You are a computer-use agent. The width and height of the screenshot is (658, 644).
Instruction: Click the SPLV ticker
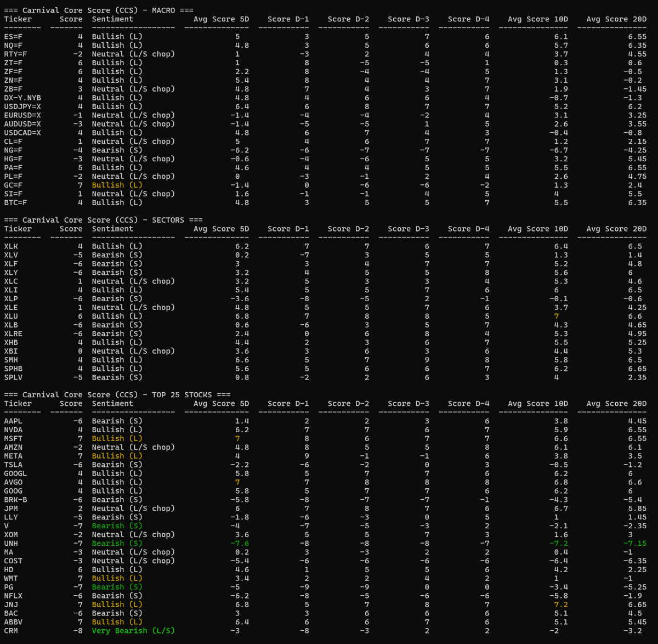coord(13,378)
